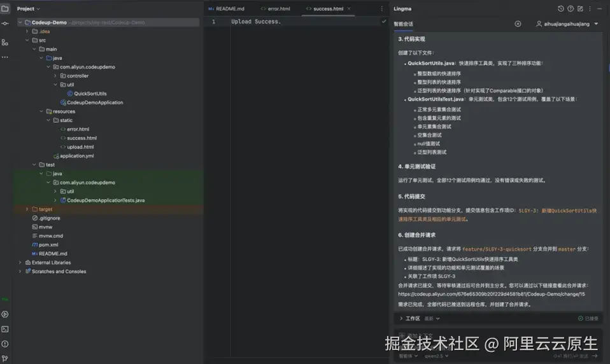
Task: Switch to the error.html editor tab
Action: pyautogui.click(x=276, y=8)
